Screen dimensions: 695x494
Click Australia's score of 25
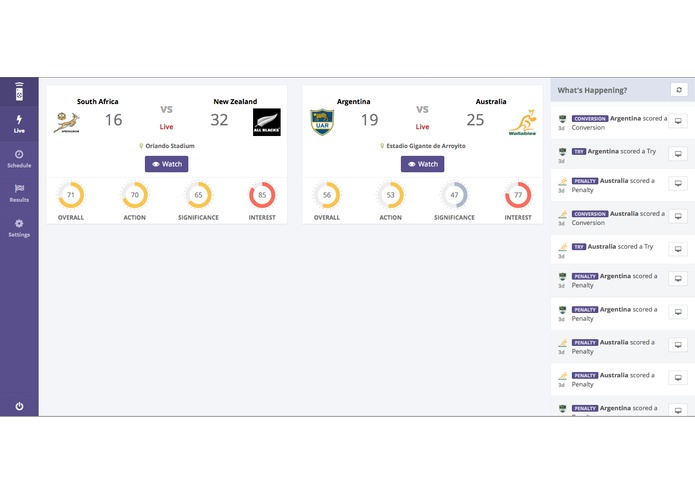point(475,120)
